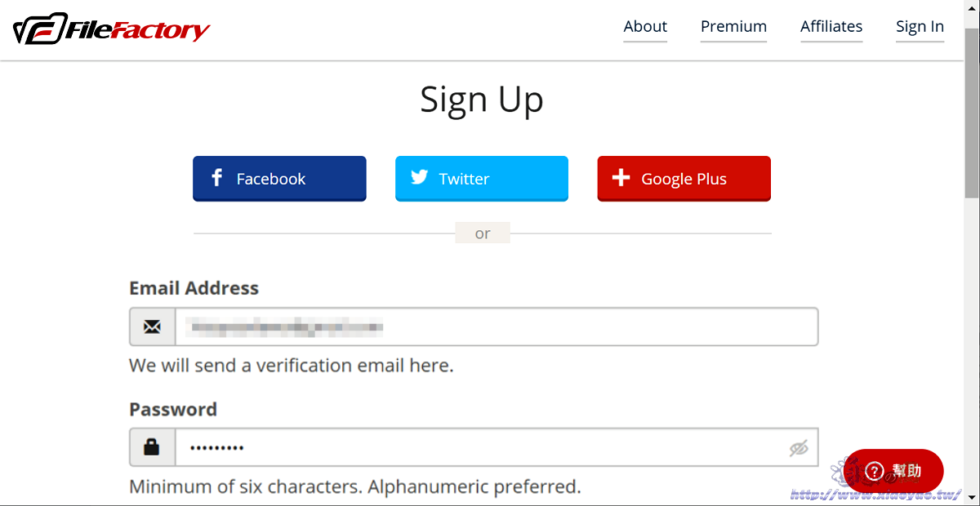Click the Twitter bird icon
Viewport: 980px width, 506px height.
(x=420, y=178)
